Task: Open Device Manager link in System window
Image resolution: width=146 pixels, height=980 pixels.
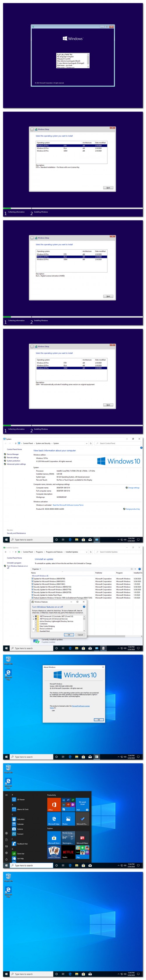Action: (x=13, y=454)
